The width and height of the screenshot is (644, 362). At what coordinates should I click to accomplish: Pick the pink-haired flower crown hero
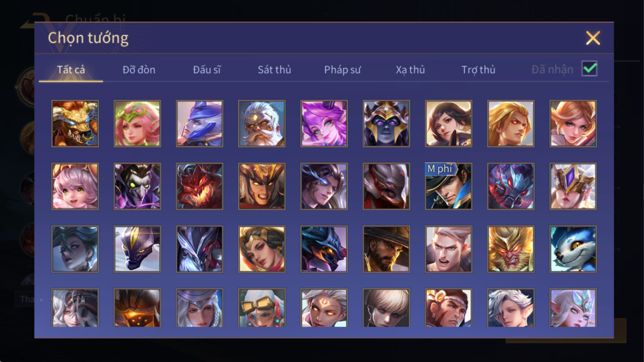[x=137, y=124]
